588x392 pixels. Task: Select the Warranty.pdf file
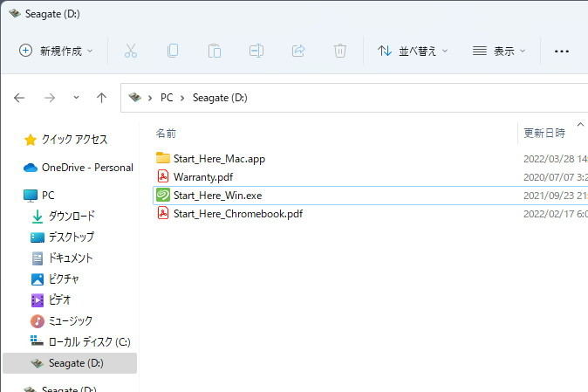pyautogui.click(x=203, y=177)
